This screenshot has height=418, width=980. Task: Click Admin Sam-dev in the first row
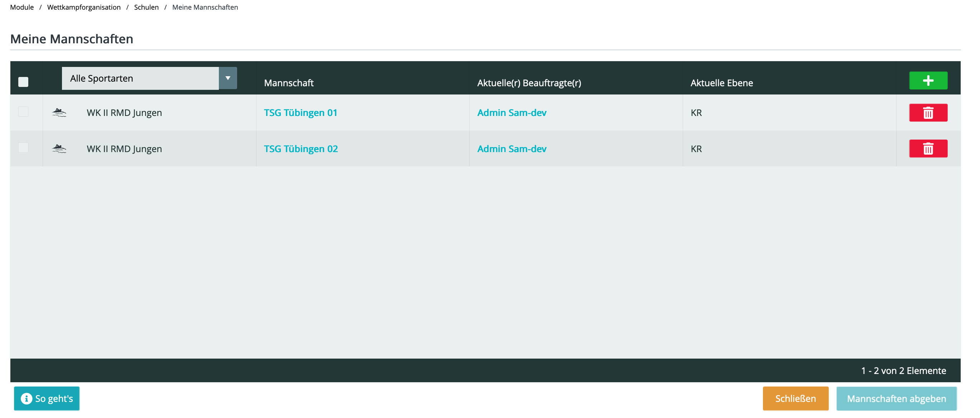point(512,113)
